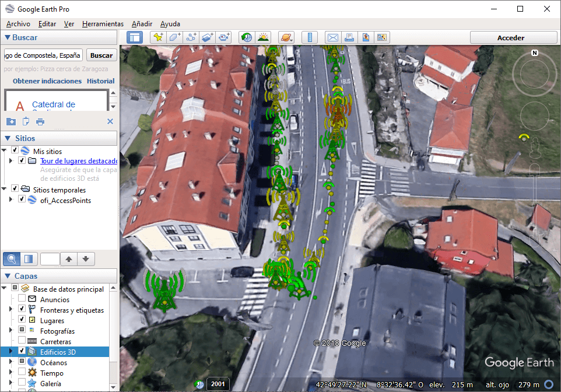The image size is (561, 392).
Task: Click the Print toolbar icon
Action: pos(349,37)
